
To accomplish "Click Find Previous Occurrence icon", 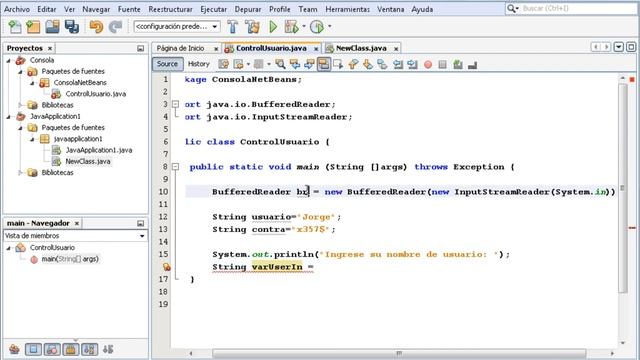I will tap(295, 64).
